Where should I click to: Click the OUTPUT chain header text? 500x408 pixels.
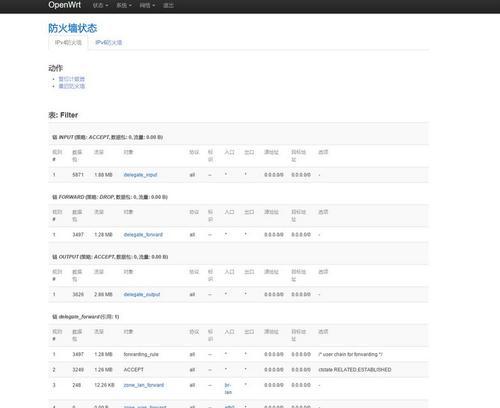click(x=110, y=257)
